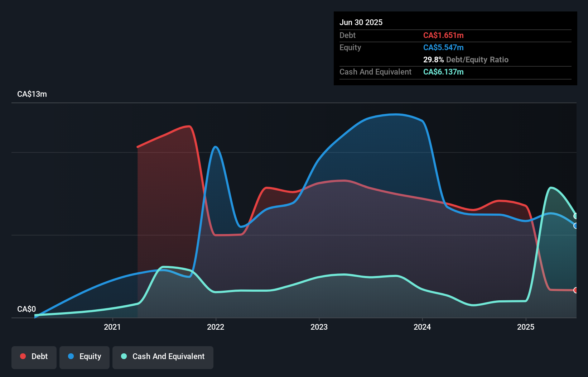Select the 2021 axis label

[112, 327]
